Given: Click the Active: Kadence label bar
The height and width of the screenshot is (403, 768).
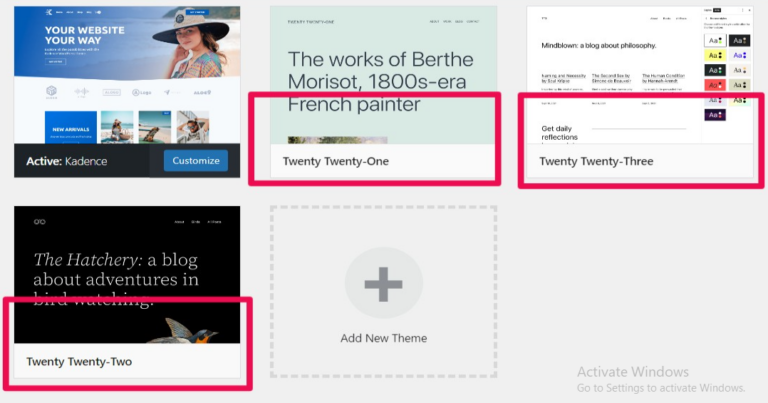Looking at the screenshot, I should coord(82,161).
